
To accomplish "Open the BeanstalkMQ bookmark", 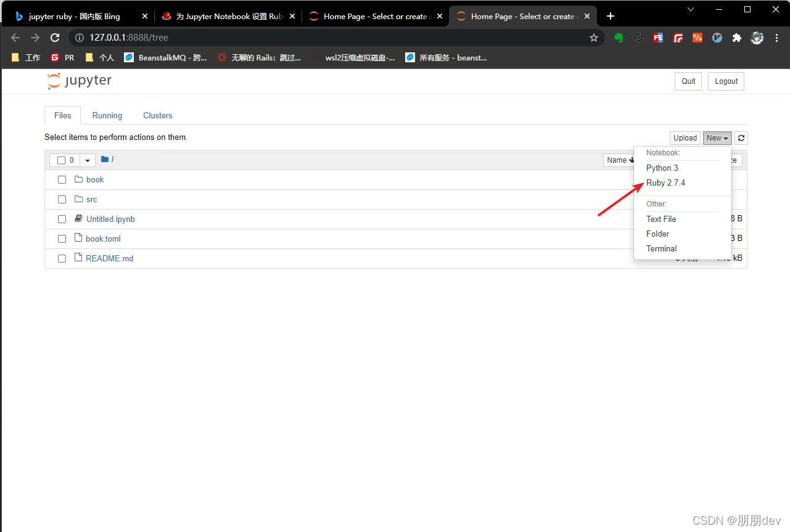I will 166,57.
